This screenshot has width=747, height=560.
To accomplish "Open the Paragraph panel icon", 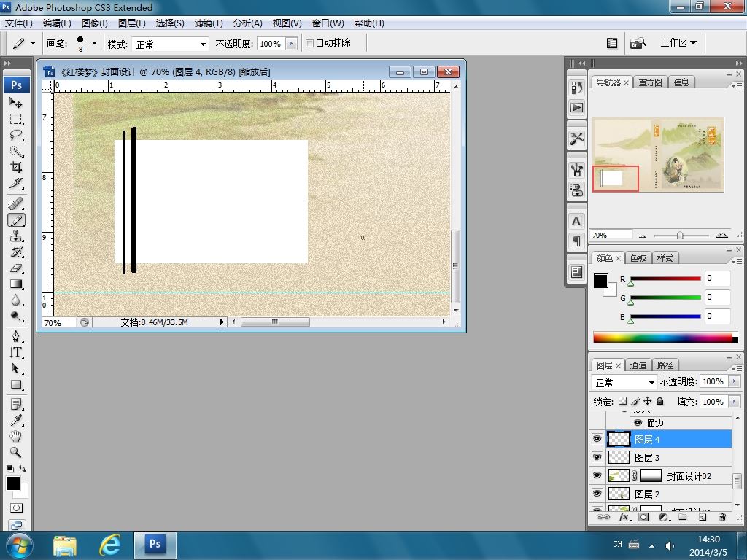I will (576, 241).
